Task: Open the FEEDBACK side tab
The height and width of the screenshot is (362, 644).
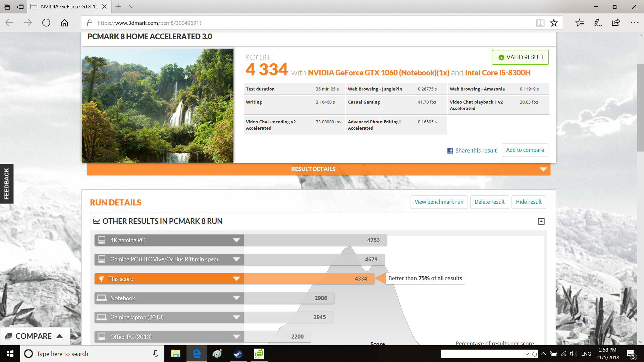Action: click(6, 184)
